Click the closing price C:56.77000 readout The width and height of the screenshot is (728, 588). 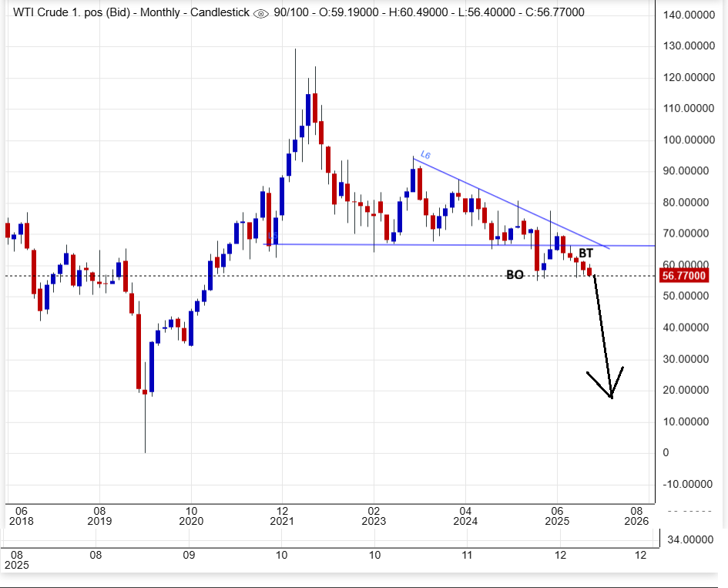point(548,12)
